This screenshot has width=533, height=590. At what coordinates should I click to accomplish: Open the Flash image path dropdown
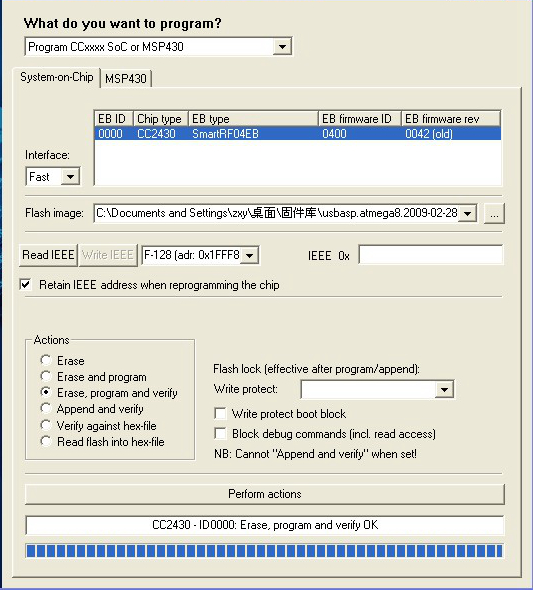[x=468, y=213]
